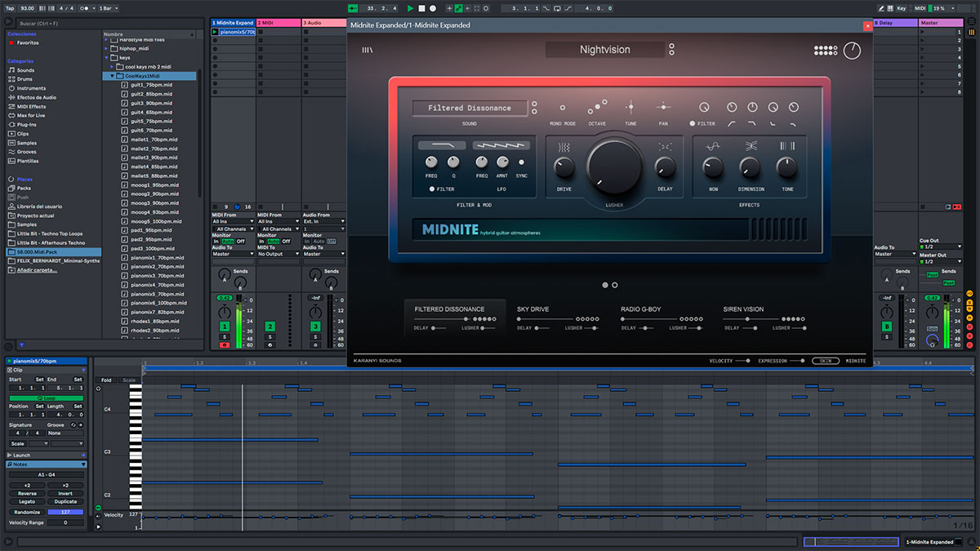Screen dimensions: 980x551
Task: Click the Tune control in Midnite
Action: [630, 107]
